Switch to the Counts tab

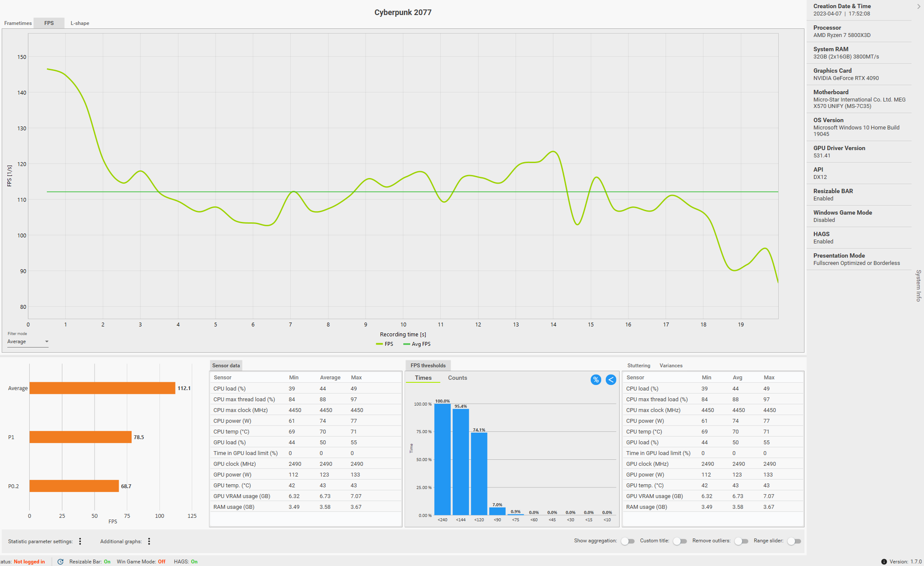pos(457,378)
